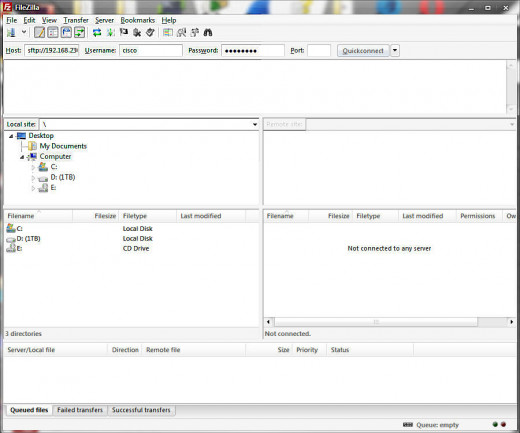Toggle the remote directory tree display
Image resolution: width=520 pixels, height=433 pixels.
(66, 32)
